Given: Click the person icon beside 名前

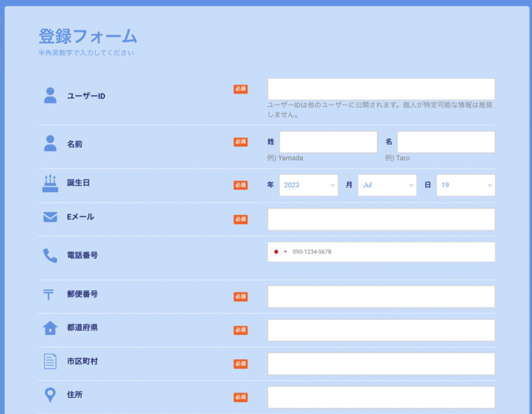Looking at the screenshot, I should (50, 144).
